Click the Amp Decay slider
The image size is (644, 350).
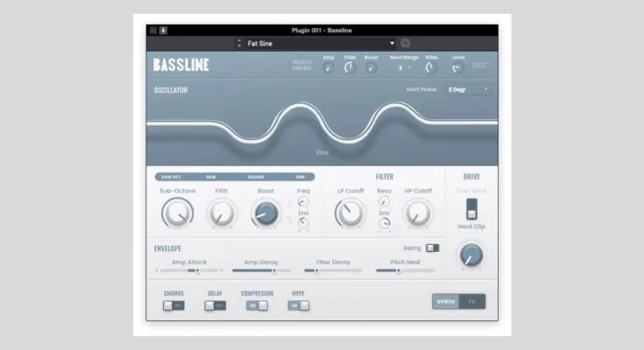pos(254,270)
